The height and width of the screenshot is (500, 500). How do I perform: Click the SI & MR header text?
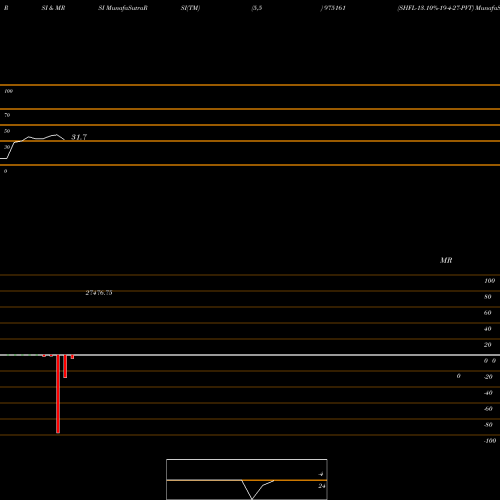[x=53, y=8]
